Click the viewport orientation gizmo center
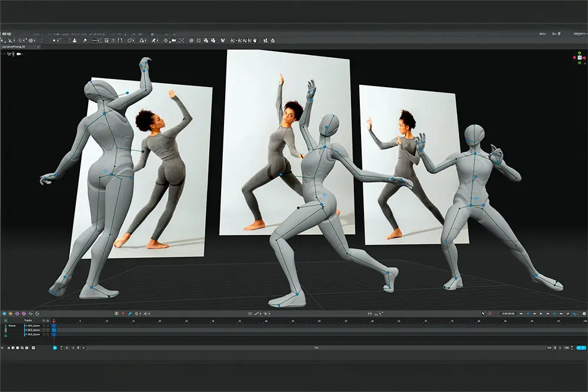 [580, 58]
